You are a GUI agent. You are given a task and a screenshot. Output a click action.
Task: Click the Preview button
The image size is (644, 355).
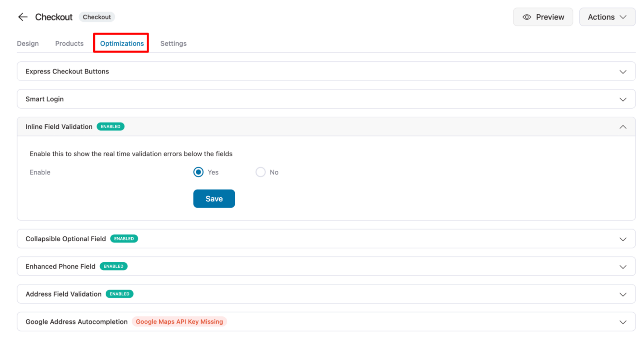pos(543,17)
